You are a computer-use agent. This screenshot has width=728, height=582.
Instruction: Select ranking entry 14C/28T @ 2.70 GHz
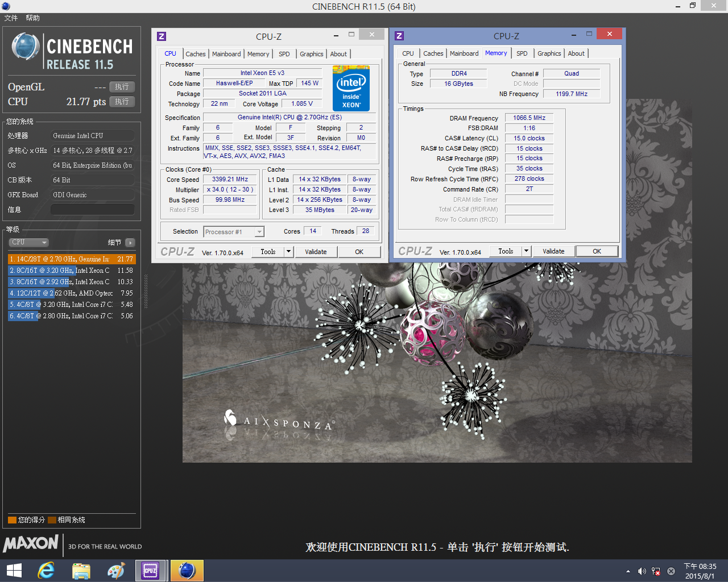72,259
